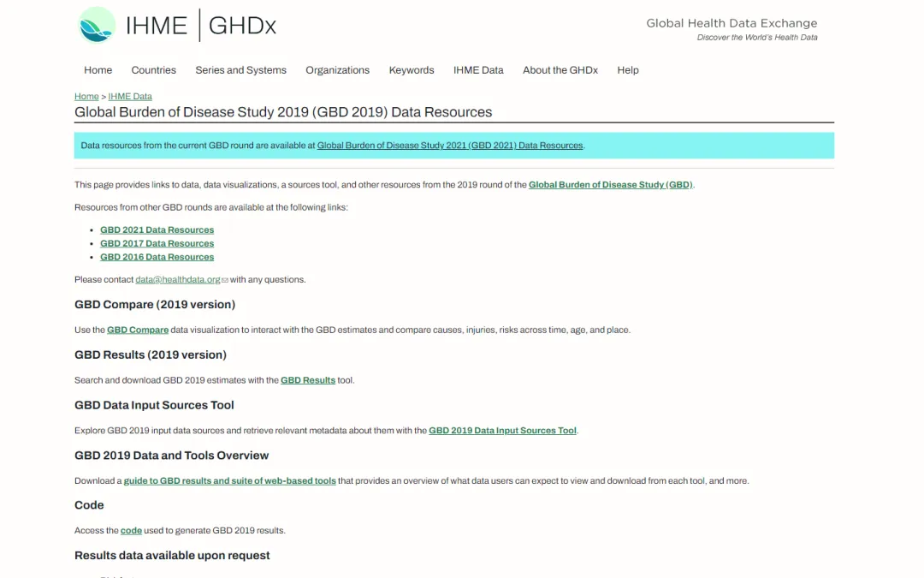Open the Countries menu item

(x=154, y=70)
